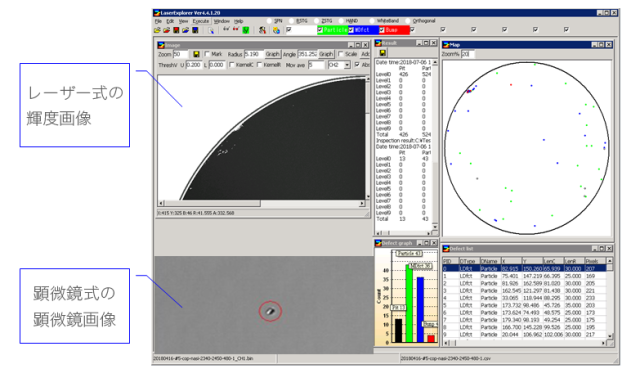Screen dimensions: 640x378
Task: Click LaserExplorer application title bar icon
Action: pos(157,13)
